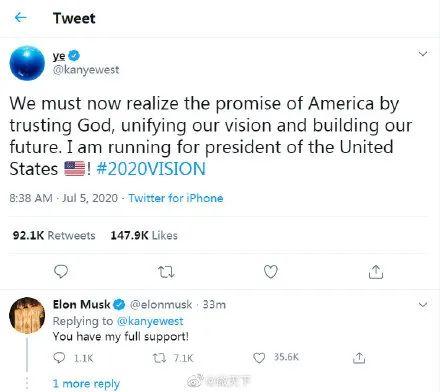Open the caret menu on ye's tweet
440x392 pixels.
click(x=423, y=54)
